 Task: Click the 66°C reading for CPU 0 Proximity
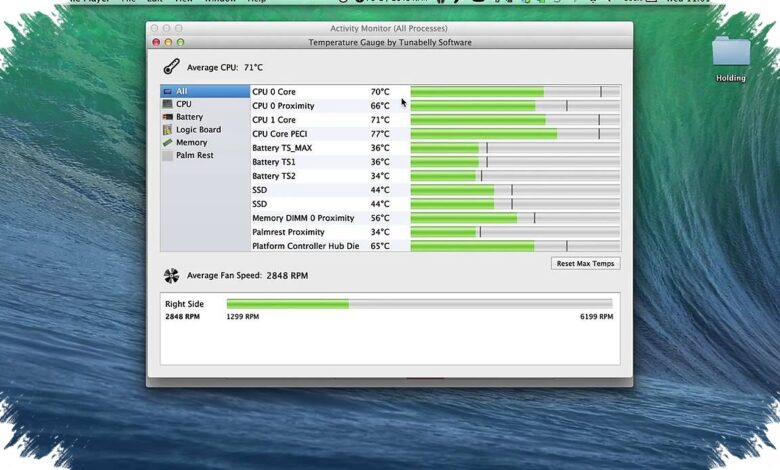(x=380, y=106)
